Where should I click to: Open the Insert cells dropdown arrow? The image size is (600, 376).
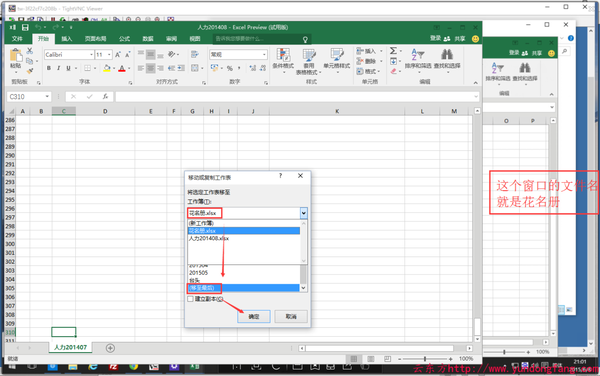click(381, 51)
